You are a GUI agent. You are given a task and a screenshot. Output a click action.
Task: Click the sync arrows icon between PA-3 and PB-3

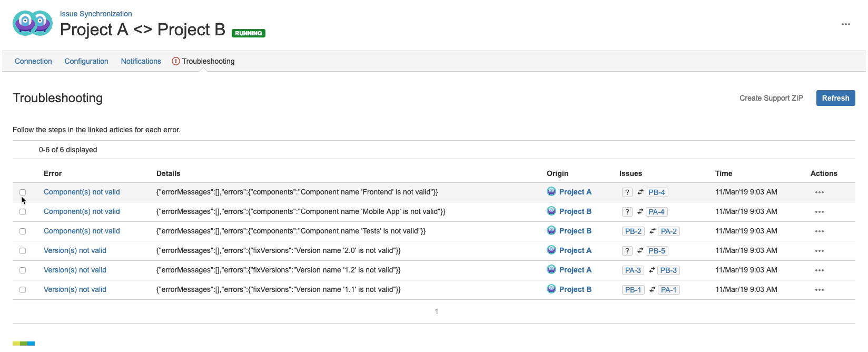tap(652, 270)
